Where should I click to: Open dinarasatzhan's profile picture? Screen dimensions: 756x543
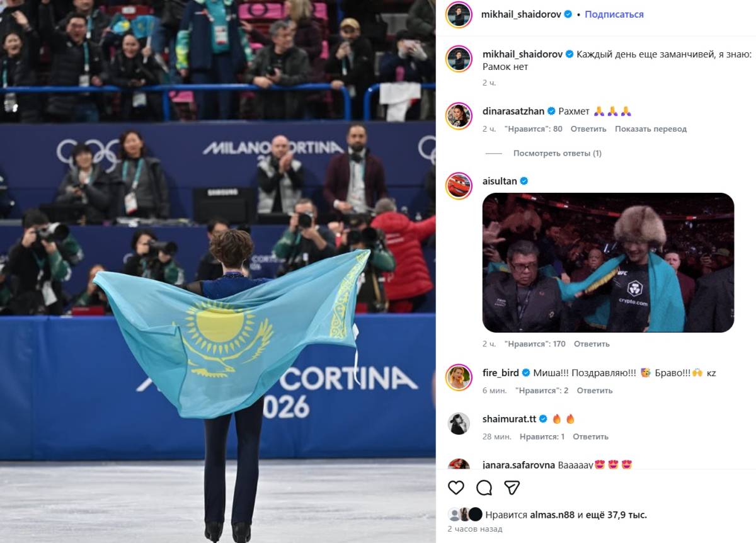[459, 115]
